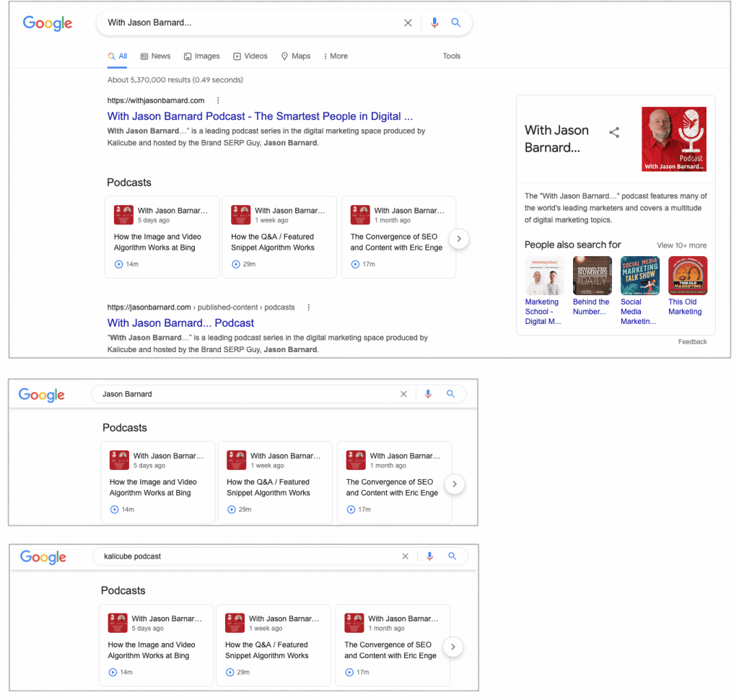
Task: Click the Google logo beside the "kalicube podcast" search
Action: pyautogui.click(x=43, y=557)
